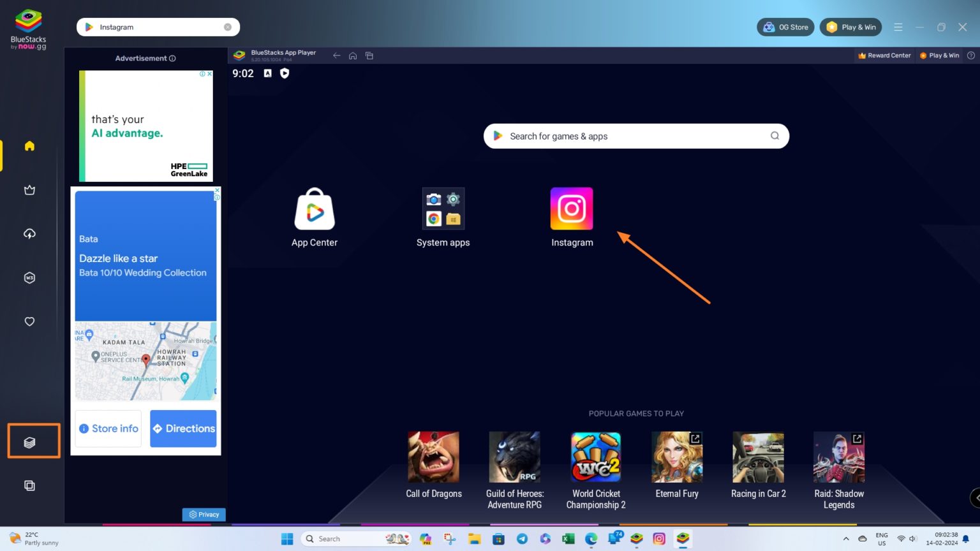Open the recent apps icon in toolbar
Image resolution: width=980 pixels, height=551 pixels.
pyautogui.click(x=369, y=55)
